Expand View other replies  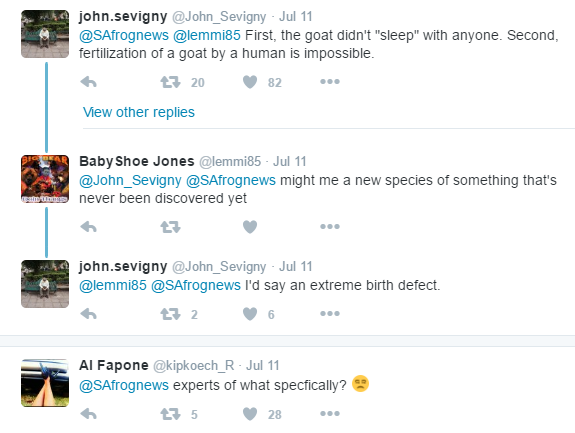click(x=139, y=112)
